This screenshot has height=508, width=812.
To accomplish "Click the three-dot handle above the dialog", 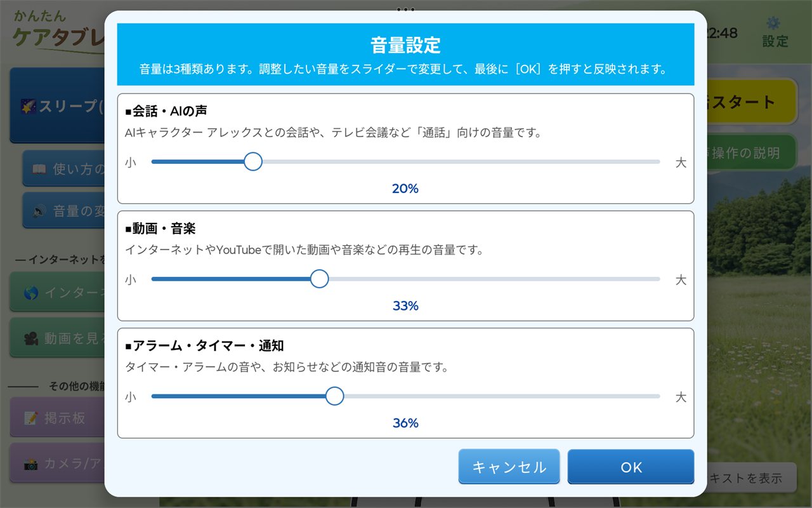I will (405, 10).
